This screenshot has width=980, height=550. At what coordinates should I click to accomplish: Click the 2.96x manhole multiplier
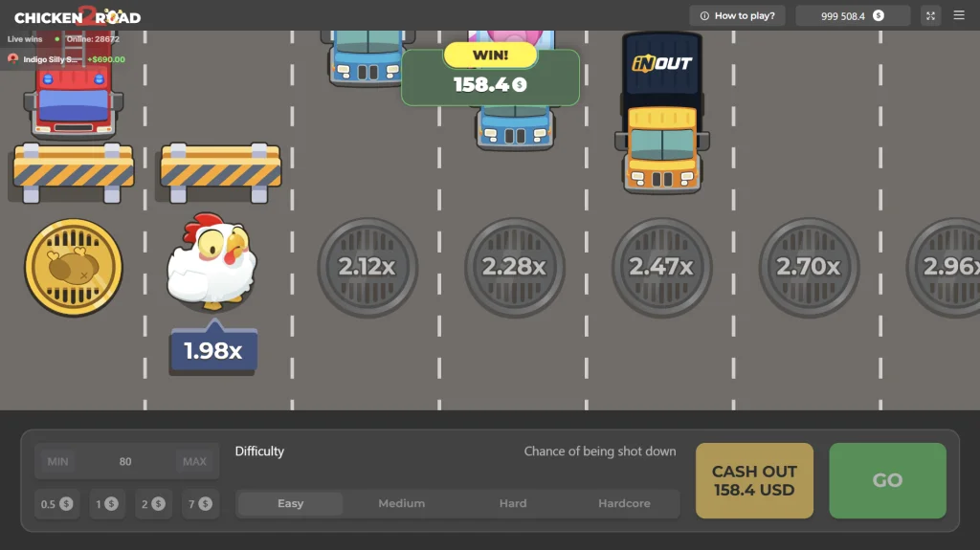[x=943, y=268]
